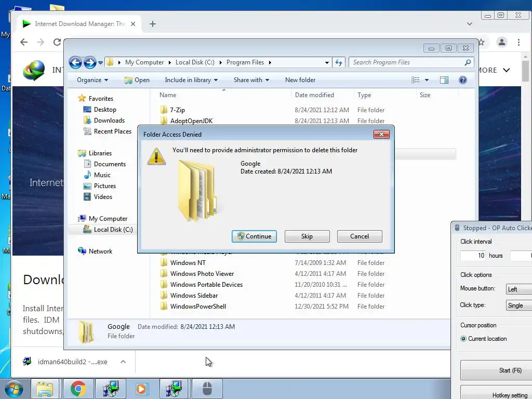Viewport: 532px width, 399px height.
Task: Open Mouse button dropdown showing Left
Action: click(x=519, y=289)
